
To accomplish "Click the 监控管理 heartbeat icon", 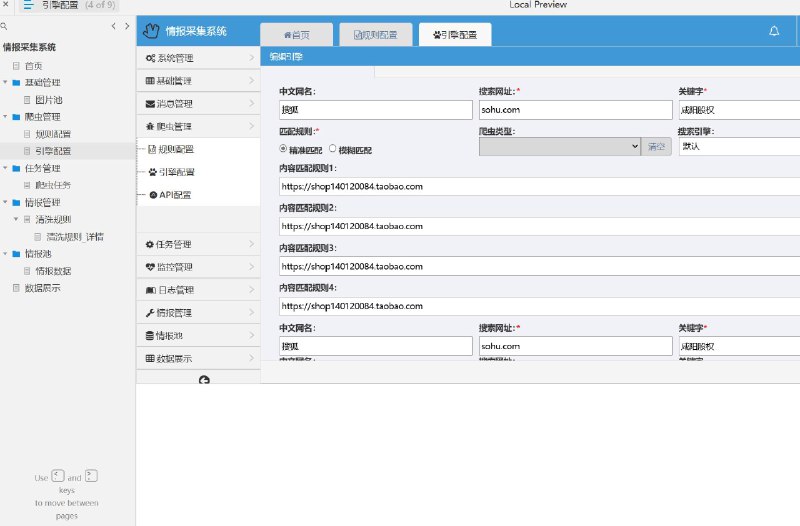I will (x=150, y=267).
